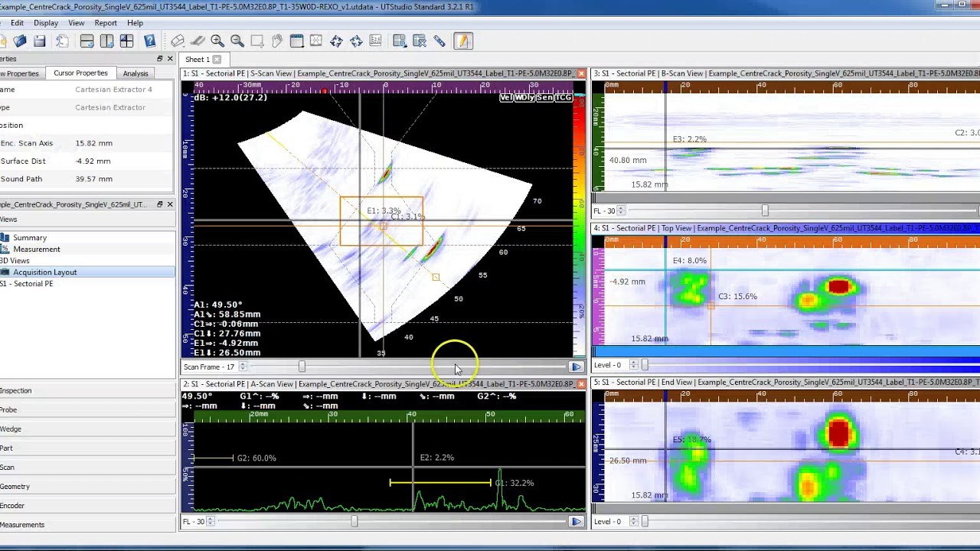Close the Properties panel
The height and width of the screenshot is (551, 980).
(x=169, y=59)
